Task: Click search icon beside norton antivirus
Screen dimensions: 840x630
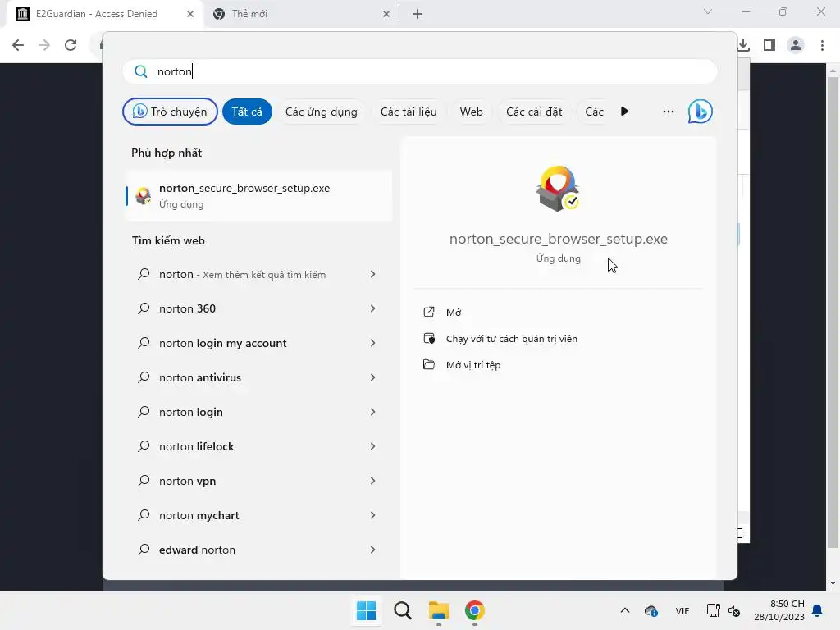Action: pos(144,377)
